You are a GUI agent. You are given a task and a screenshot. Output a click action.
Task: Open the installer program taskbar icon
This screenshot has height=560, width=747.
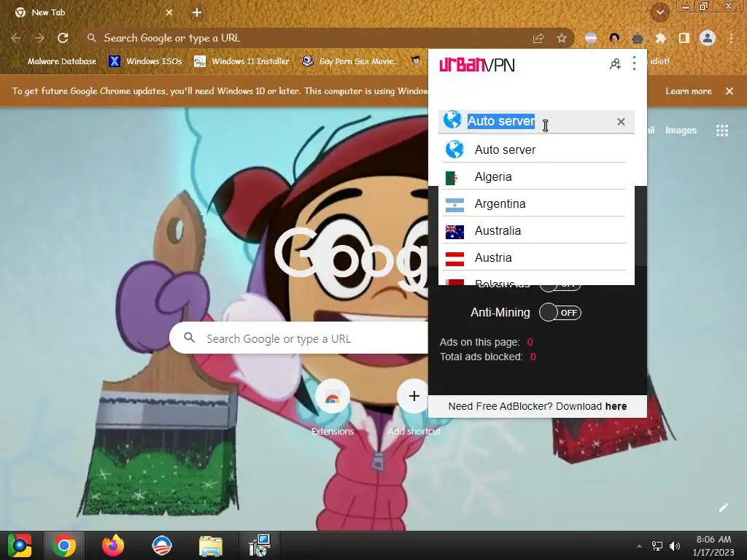tap(260, 545)
